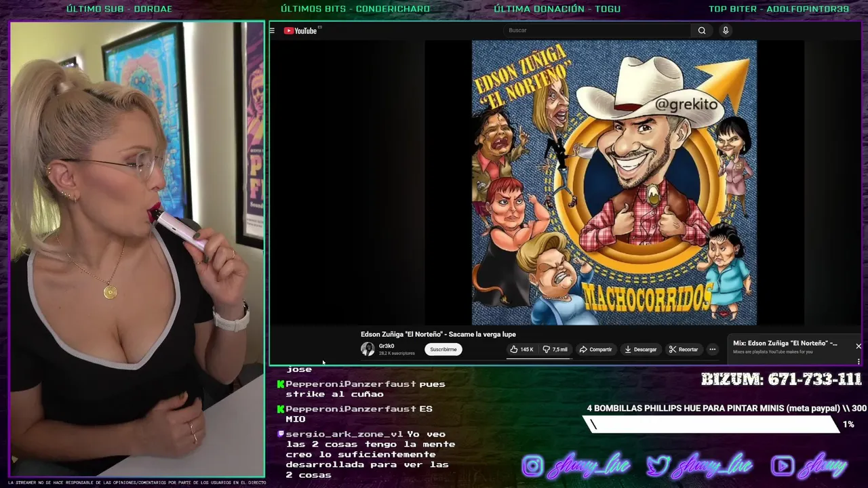Open the Mix: Edson Zuñiga playlist title
The image size is (868, 488).
785,343
